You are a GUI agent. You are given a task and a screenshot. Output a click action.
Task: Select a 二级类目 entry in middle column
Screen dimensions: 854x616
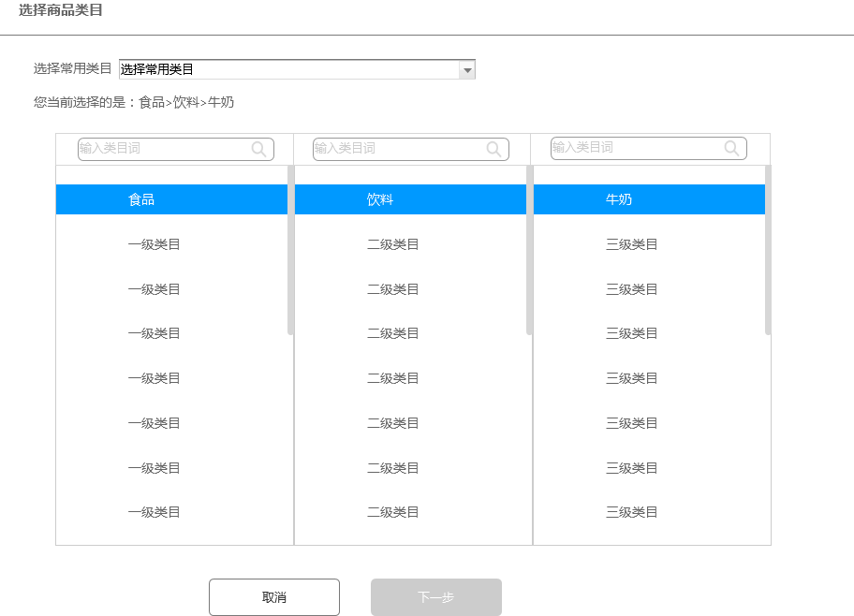tap(392, 244)
